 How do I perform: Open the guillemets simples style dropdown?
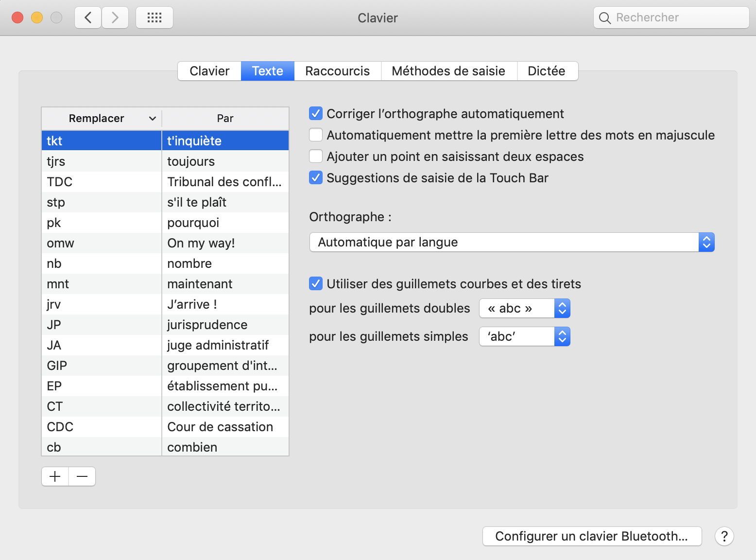pos(524,336)
